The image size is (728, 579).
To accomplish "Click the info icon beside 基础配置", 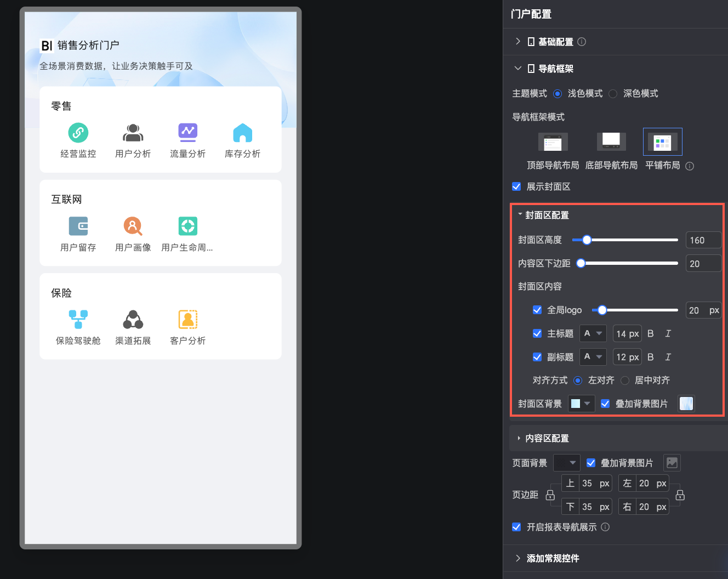I will point(582,42).
